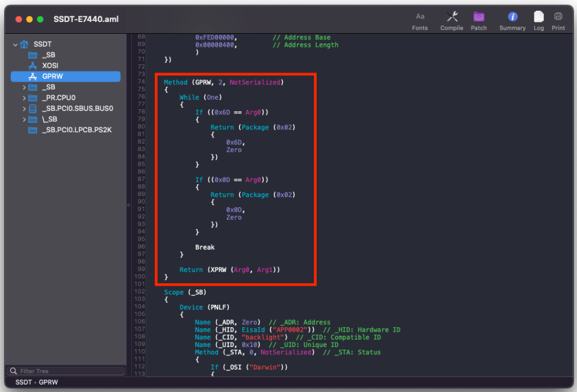Click the Compile tool icon
Screen dimensions: 577x392
point(451,17)
